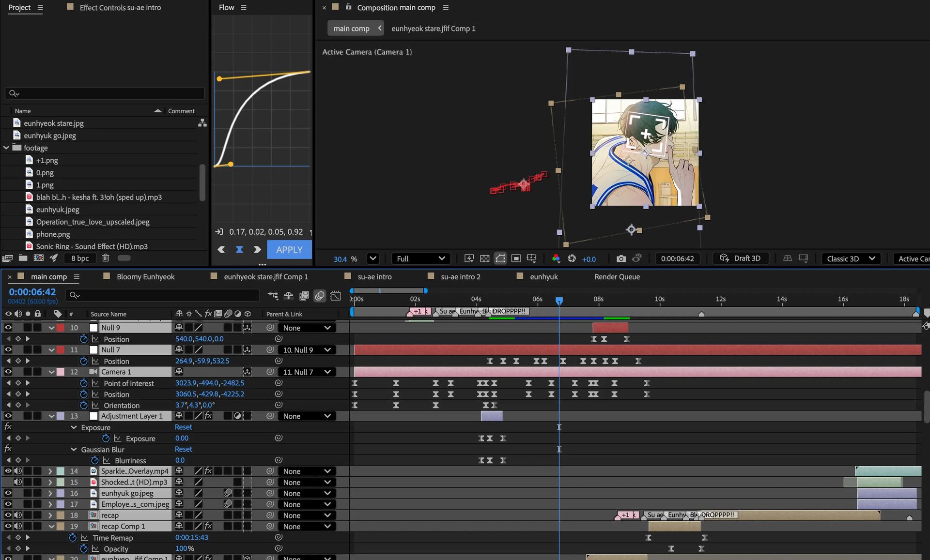930x560 pixels.
Task: Switch to the su-ae intro tab
Action: (x=374, y=277)
